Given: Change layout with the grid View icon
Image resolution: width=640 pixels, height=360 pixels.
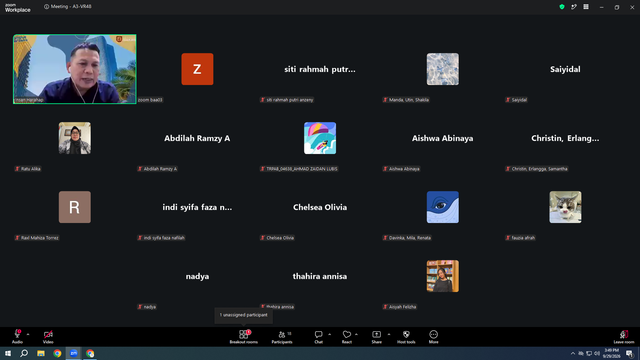Looking at the screenshot, I should [586, 7].
